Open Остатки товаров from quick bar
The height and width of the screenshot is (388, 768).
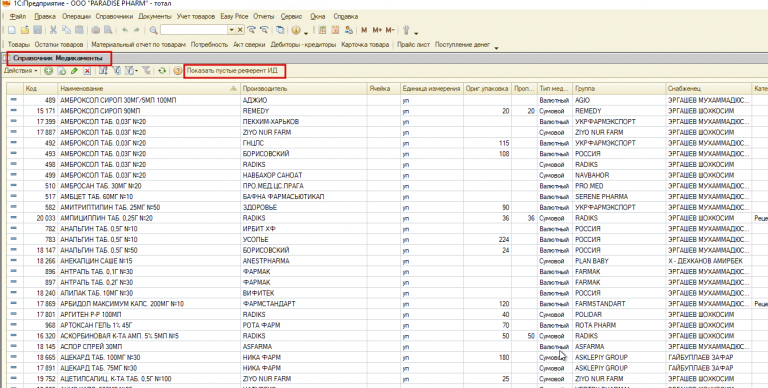pyautogui.click(x=59, y=45)
